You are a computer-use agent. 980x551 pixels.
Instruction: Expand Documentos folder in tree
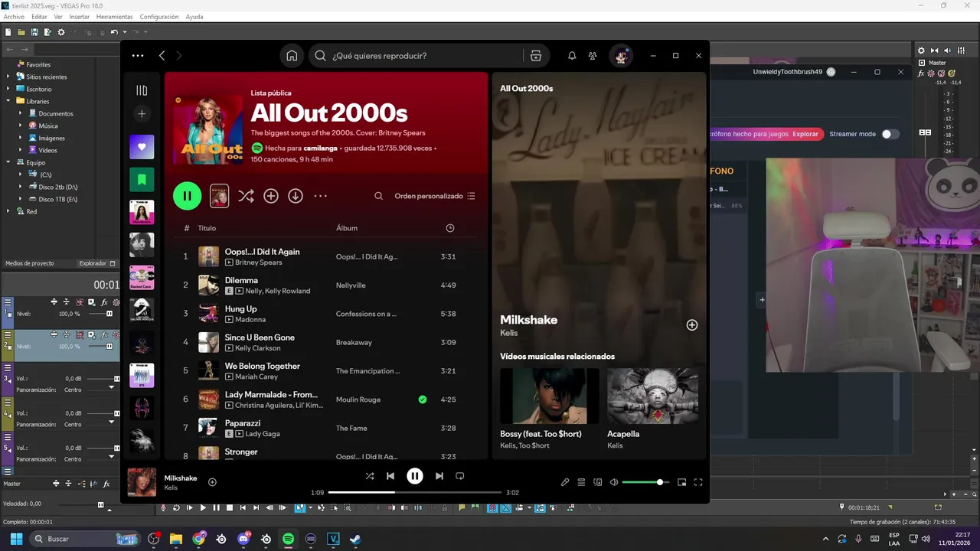point(21,113)
